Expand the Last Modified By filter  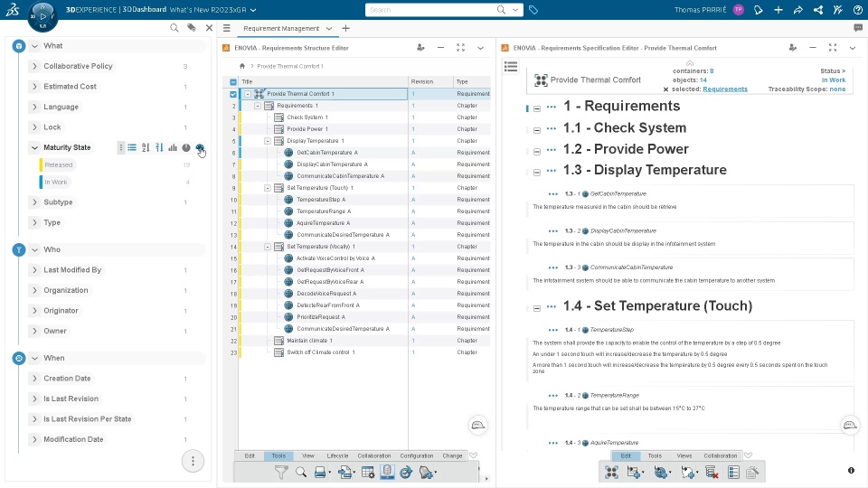point(35,270)
